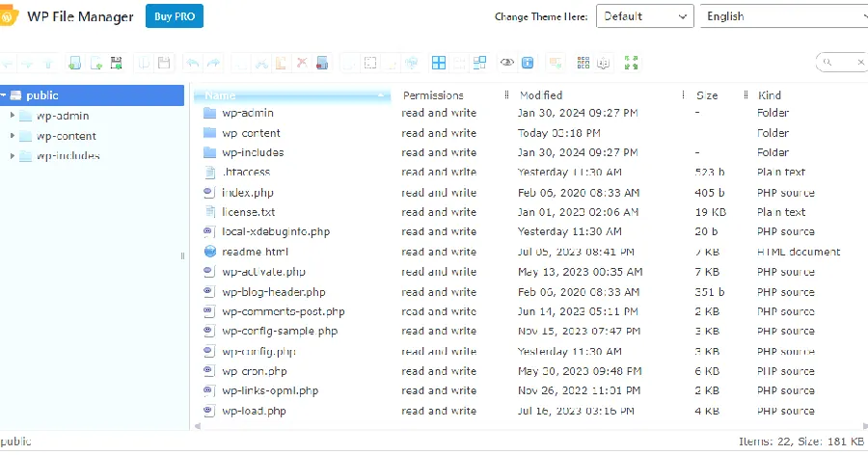Click the Rename dashed-box icon
The height and width of the screenshot is (455, 868).
370,63
